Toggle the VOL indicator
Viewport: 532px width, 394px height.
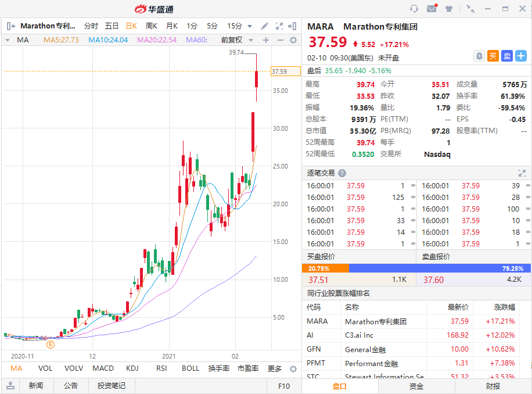(45, 368)
